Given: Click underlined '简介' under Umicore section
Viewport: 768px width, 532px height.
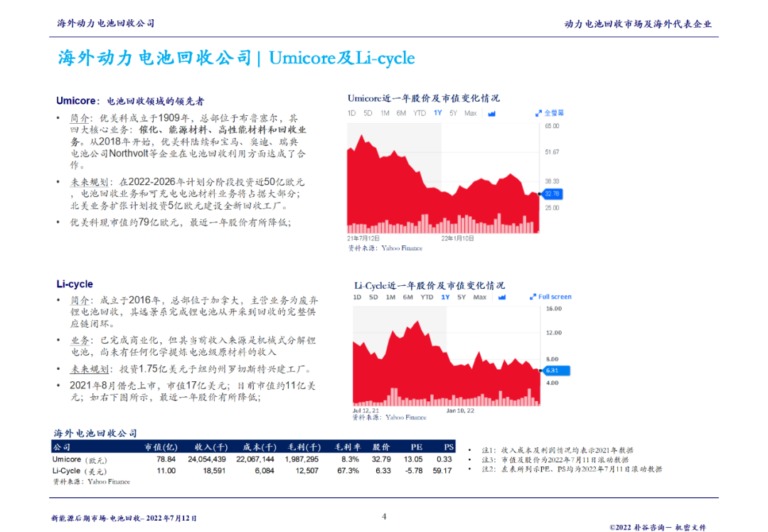Looking at the screenshot, I should [80, 118].
